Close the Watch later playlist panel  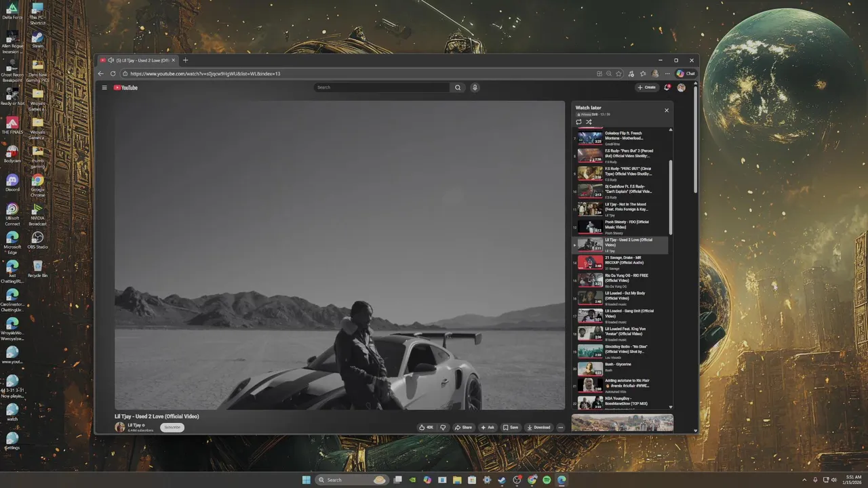(666, 110)
